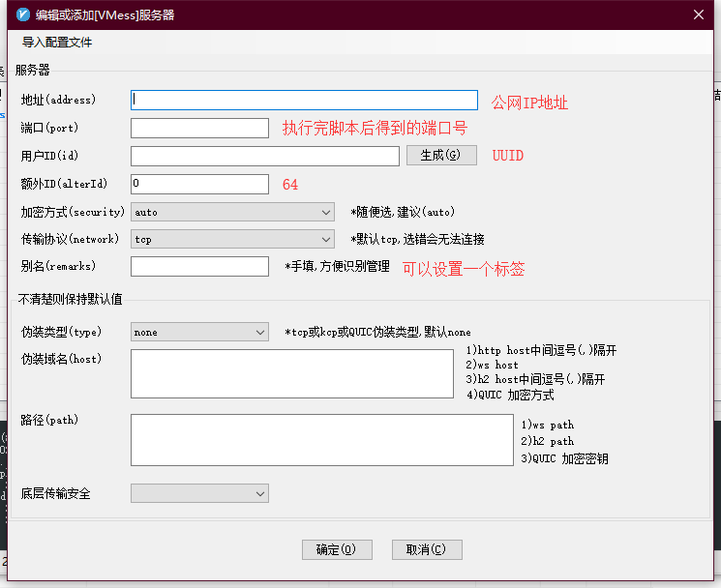Click the 额外ID(alterId) field
This screenshot has width=721, height=588.
pos(199,184)
